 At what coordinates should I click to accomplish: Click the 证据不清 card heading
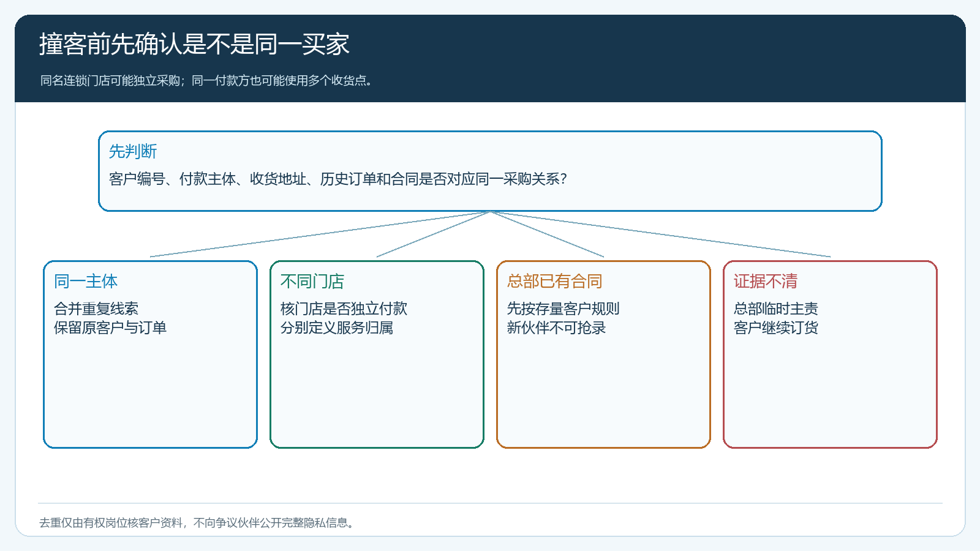pyautogui.click(x=766, y=281)
